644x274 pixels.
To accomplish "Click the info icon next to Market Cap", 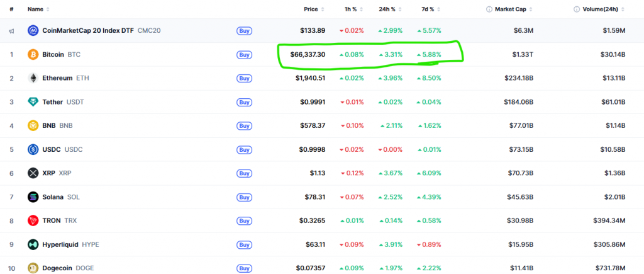I will 489,9.
